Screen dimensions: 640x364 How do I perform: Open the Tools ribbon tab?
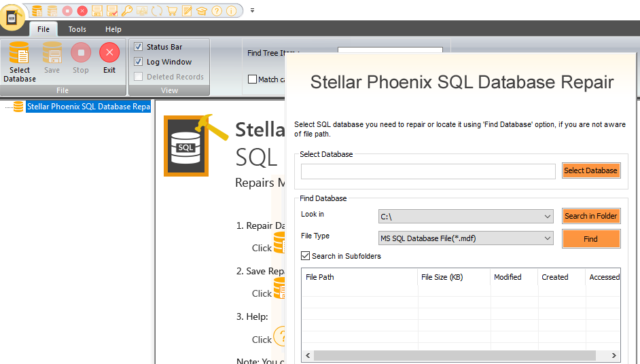[x=77, y=29]
